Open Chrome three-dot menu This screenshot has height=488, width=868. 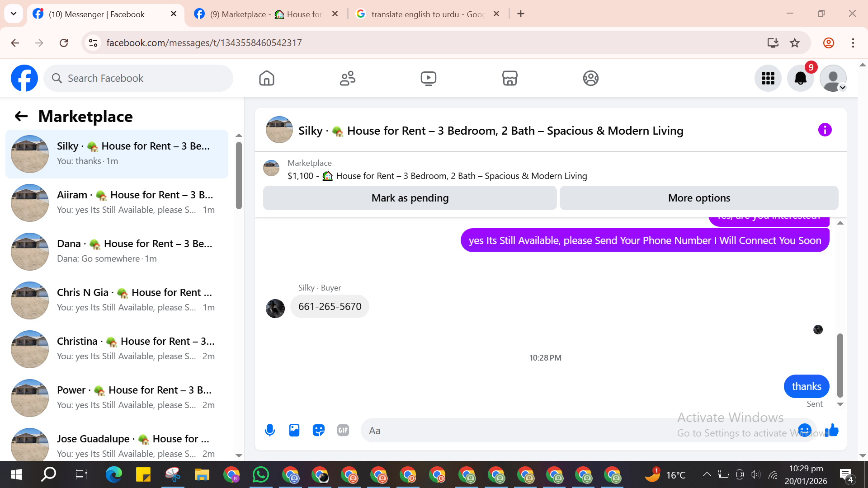pyautogui.click(x=853, y=43)
